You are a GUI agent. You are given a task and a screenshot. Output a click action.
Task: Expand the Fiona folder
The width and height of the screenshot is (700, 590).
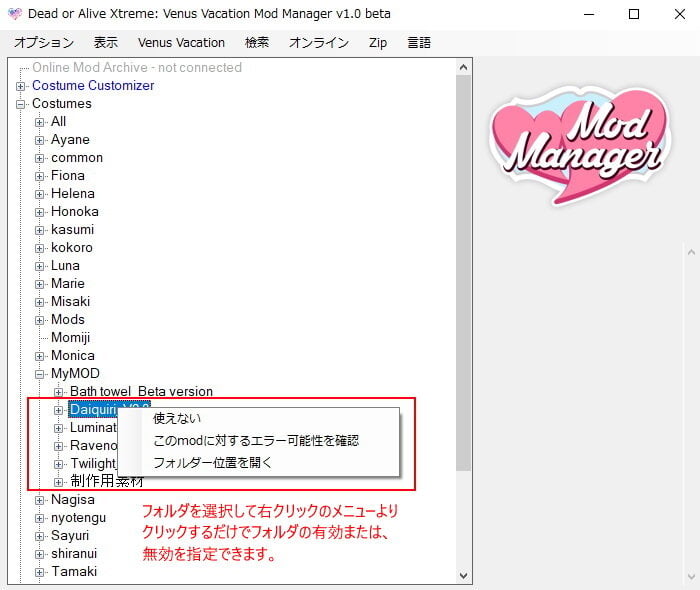coord(40,176)
